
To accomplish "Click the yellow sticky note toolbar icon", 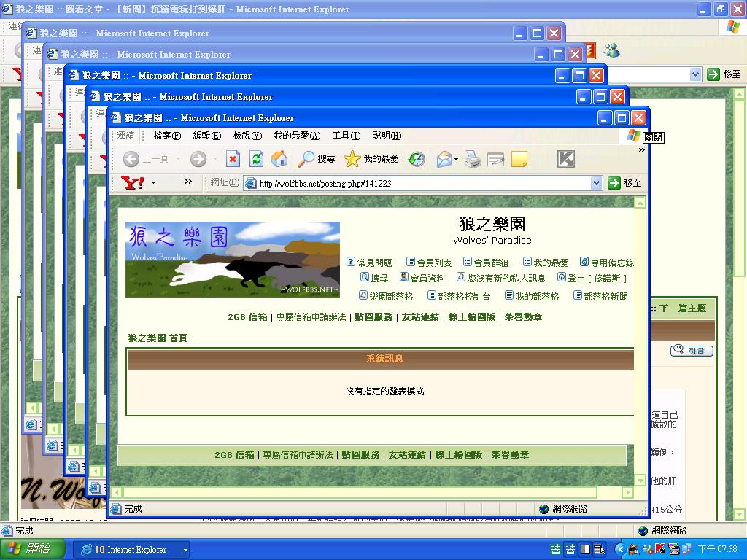I will [x=519, y=159].
